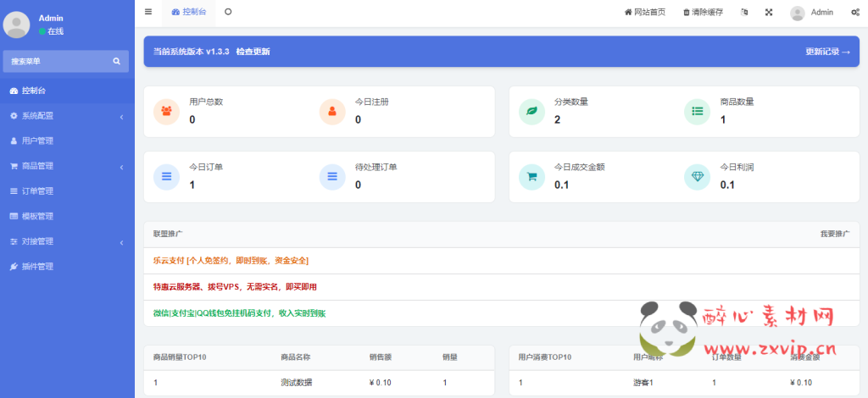Toggle the sidebar hamburger menu icon
This screenshot has width=868, height=398.
pyautogui.click(x=147, y=12)
